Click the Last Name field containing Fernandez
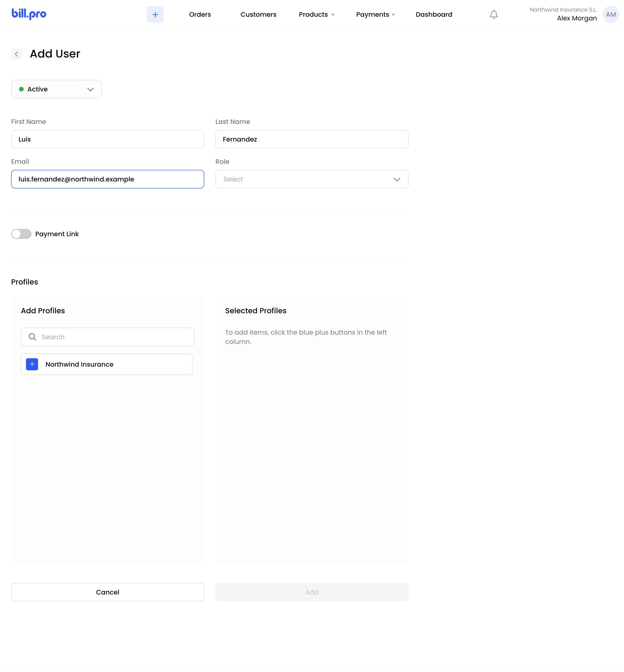624x672 pixels. click(312, 139)
